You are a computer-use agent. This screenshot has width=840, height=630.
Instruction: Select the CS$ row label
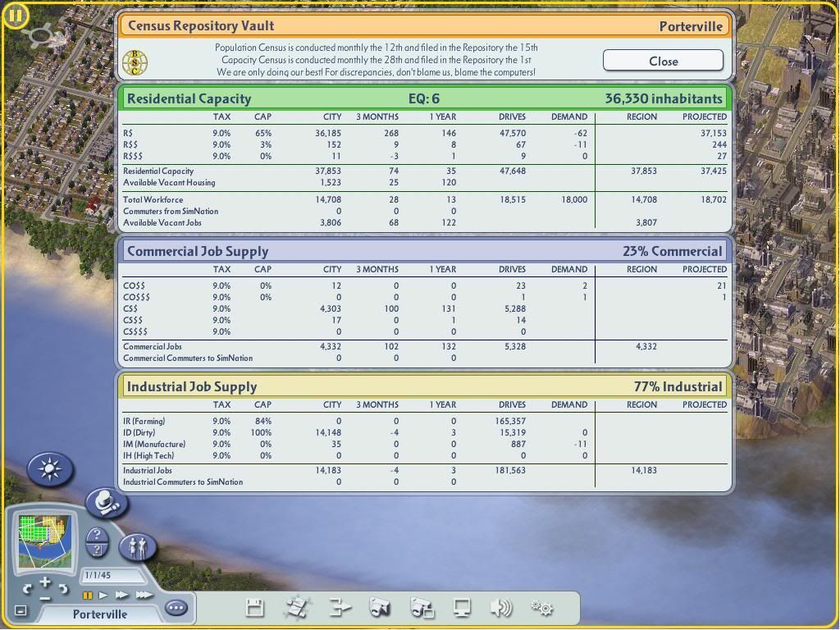130,308
